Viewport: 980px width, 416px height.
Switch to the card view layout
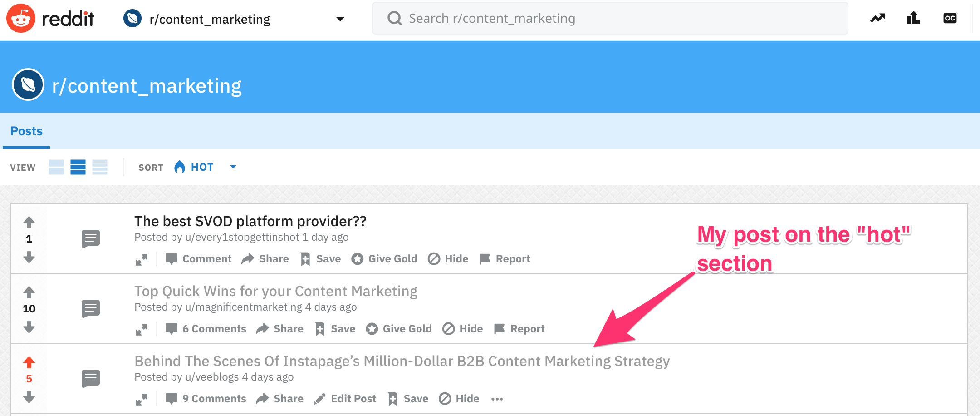(x=56, y=167)
